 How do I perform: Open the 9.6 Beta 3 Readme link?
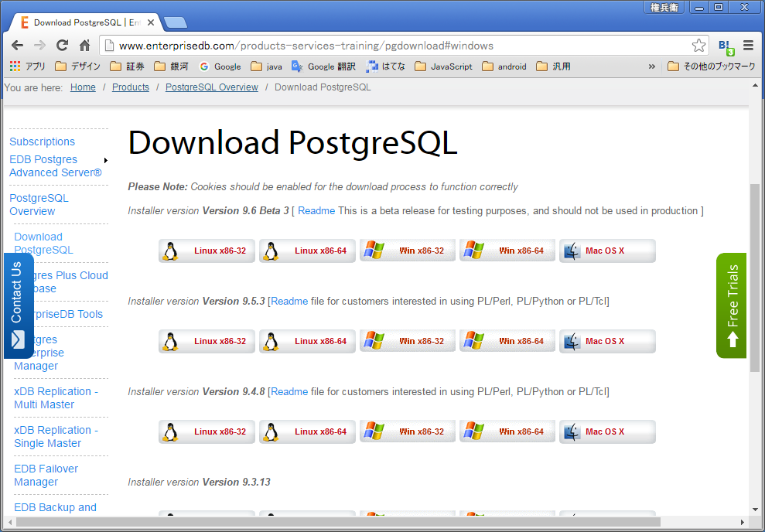pos(316,211)
